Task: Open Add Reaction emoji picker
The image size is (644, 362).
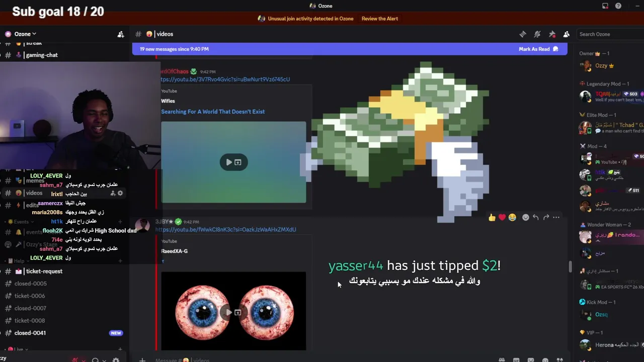Action: pyautogui.click(x=526, y=217)
